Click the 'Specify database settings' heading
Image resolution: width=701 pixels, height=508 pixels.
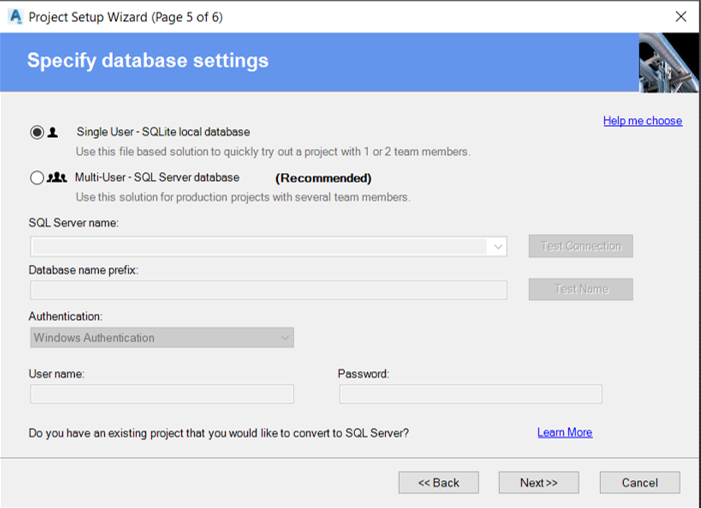148,60
